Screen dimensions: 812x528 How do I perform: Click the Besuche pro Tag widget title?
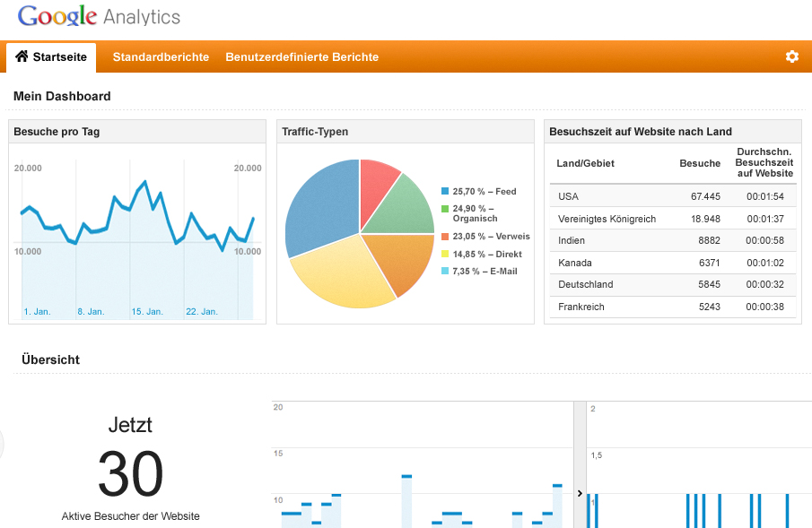(57, 132)
